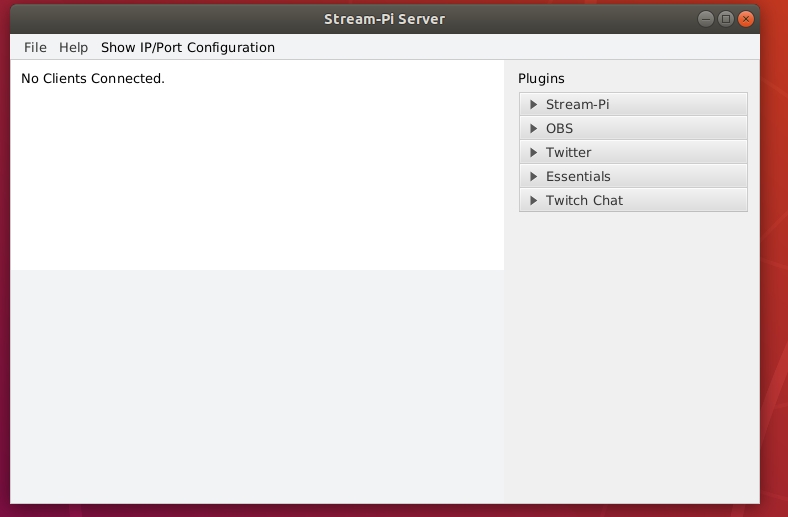Viewport: 788px width, 517px height.
Task: Expand the Essentials plugin arrow
Action: [x=534, y=176]
